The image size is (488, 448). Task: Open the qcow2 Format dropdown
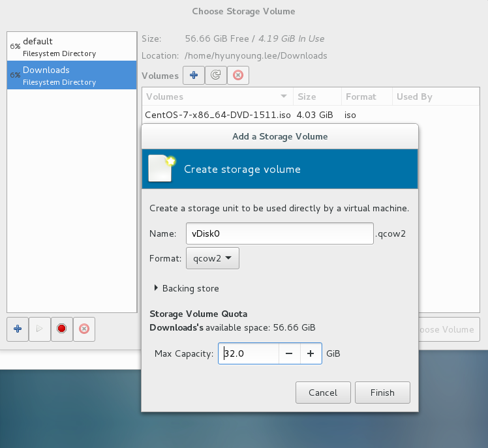[213, 258]
